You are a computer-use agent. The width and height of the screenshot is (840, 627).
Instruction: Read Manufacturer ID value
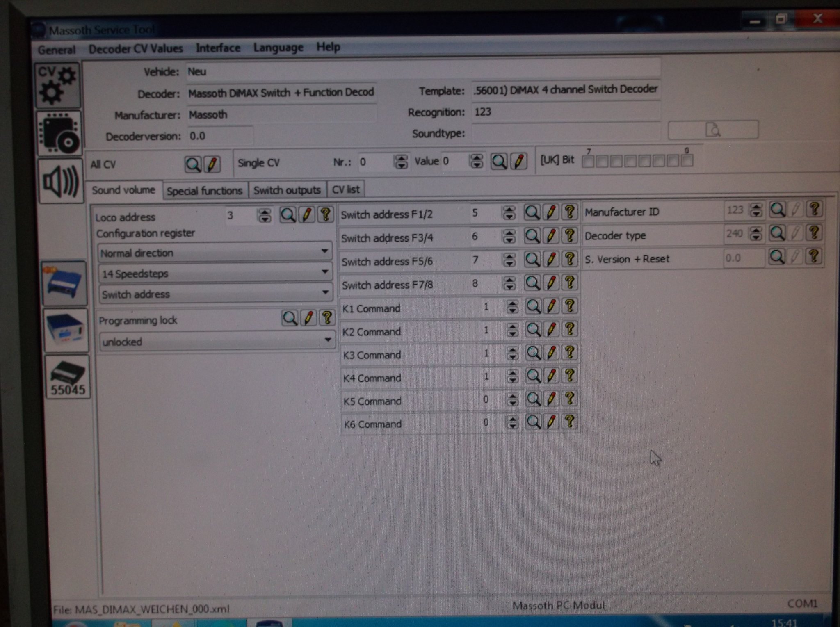[777, 210]
